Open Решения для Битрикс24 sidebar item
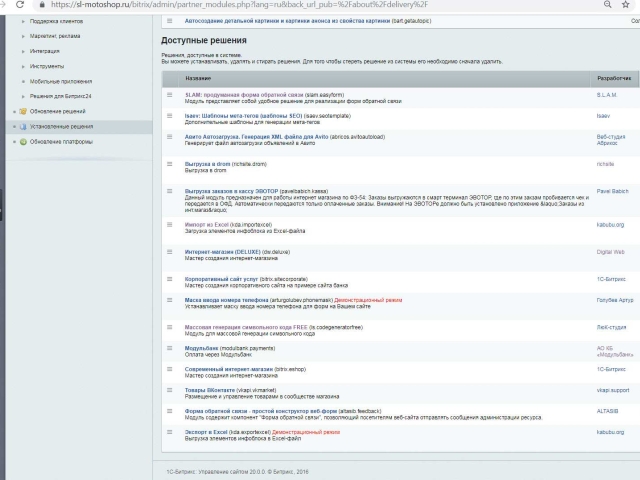Image resolution: width=640 pixels, height=480 pixels. [62, 96]
